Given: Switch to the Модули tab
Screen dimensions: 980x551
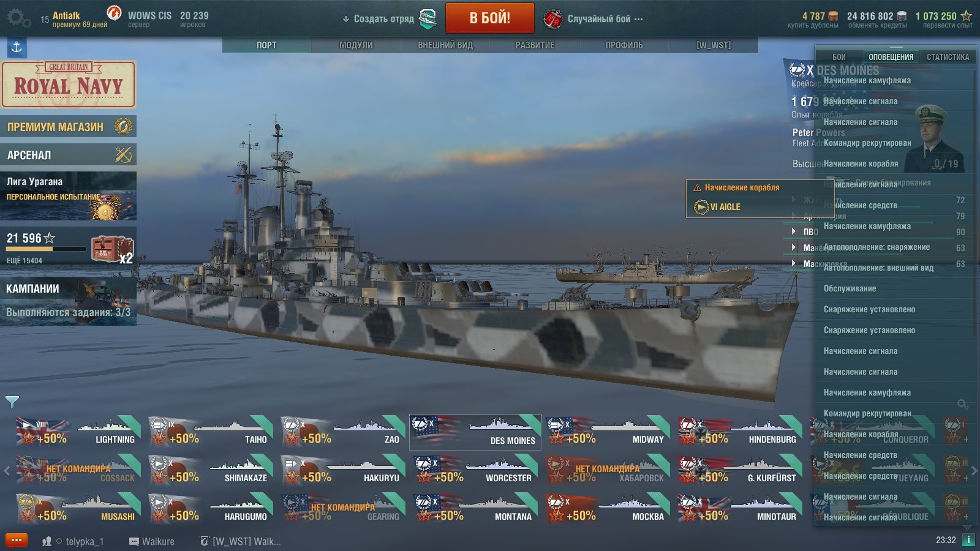Looking at the screenshot, I should click(x=356, y=45).
